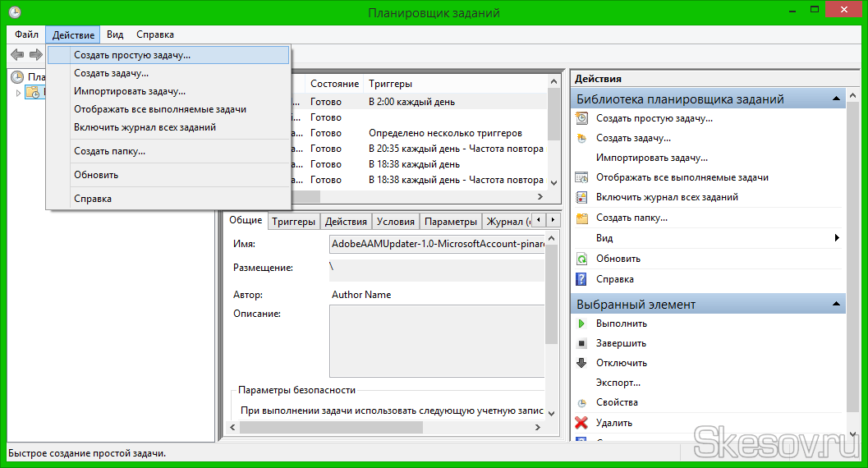Choose 'Импортировать задачу...' in the Действие menu
The height and width of the screenshot is (468, 868).
coord(130,91)
